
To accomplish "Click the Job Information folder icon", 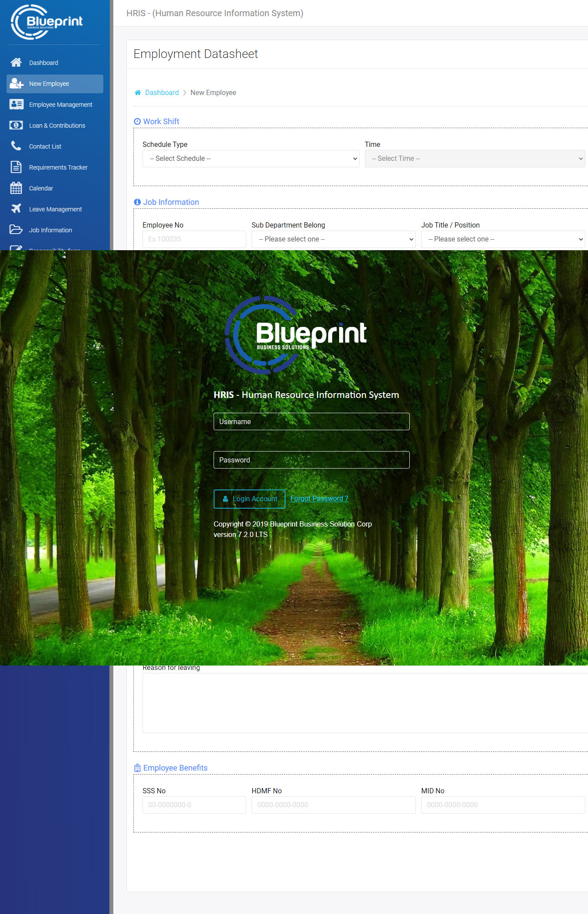I will [x=16, y=230].
